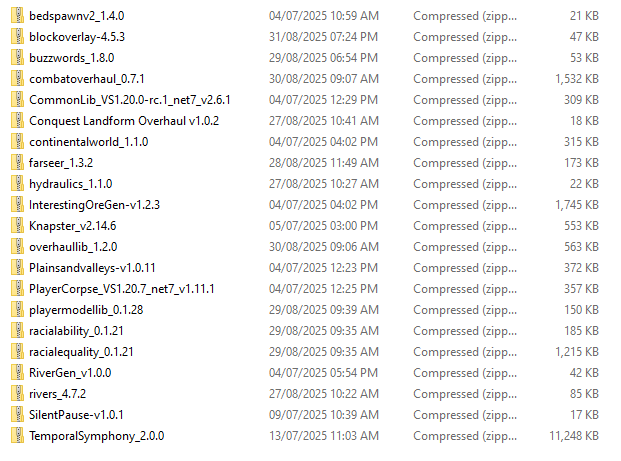Select the zip icon next to RiverGen_v1.0.0
The width and height of the screenshot is (621, 461).
pos(17,372)
